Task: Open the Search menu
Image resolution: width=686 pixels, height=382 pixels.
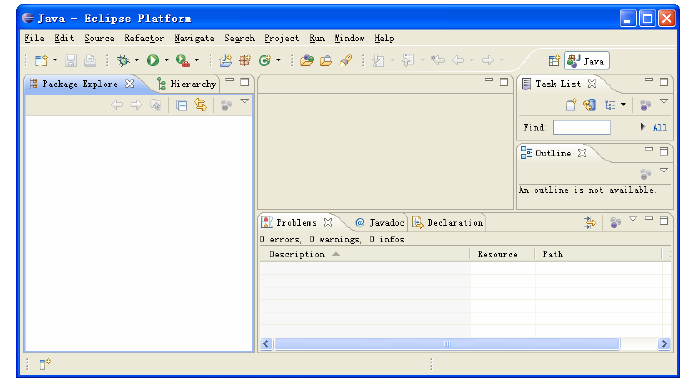Action: point(239,39)
